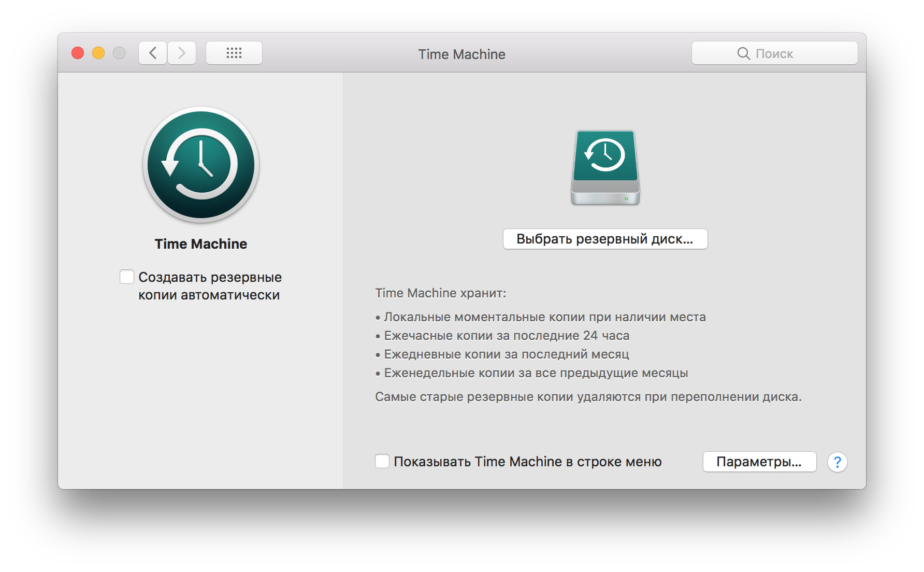Click the Time Machine label under the clock icon

click(201, 244)
